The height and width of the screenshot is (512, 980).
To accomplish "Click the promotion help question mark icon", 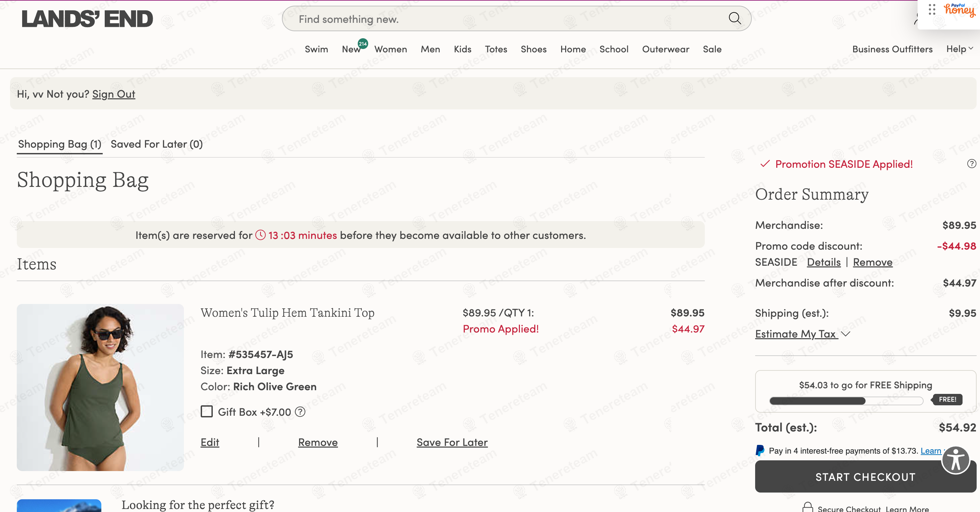I will point(971,164).
